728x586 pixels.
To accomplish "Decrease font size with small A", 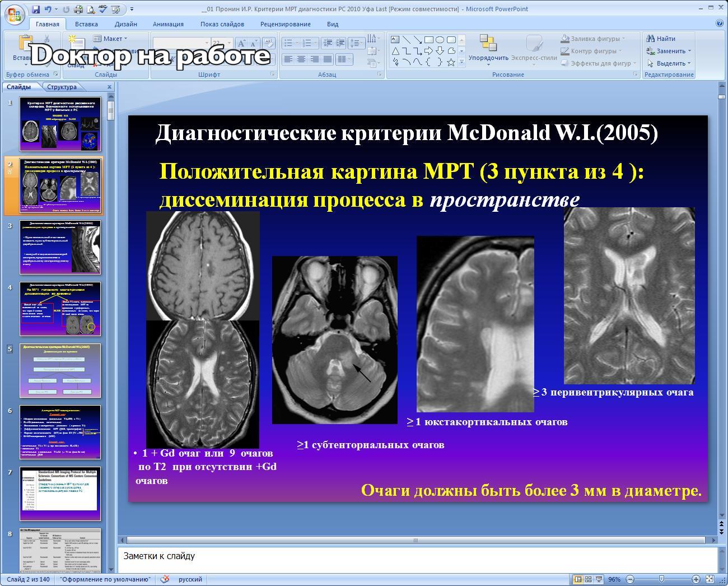I will click(254, 43).
